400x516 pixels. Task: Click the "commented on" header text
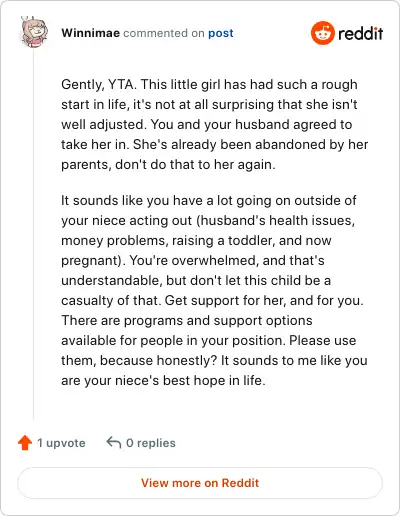click(x=164, y=33)
